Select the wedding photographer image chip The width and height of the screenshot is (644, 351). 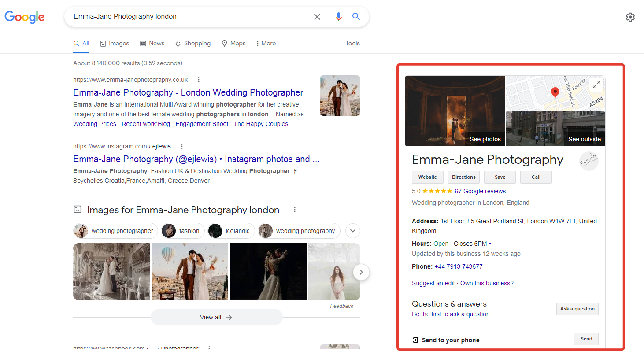(115, 231)
